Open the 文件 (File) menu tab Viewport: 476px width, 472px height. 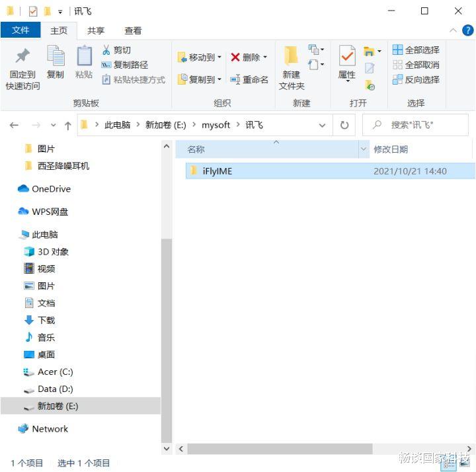point(20,30)
